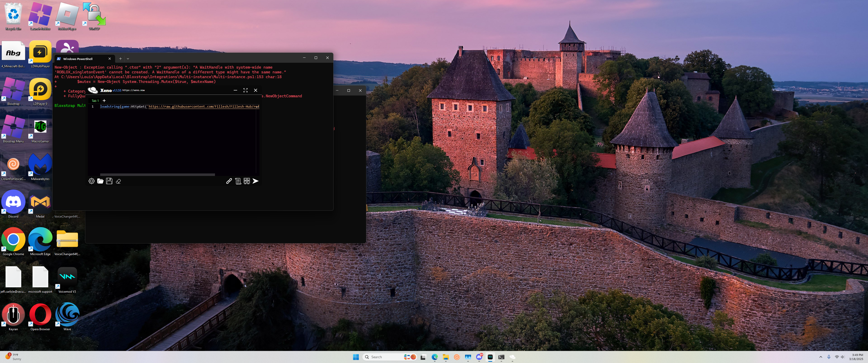This screenshot has height=363, width=868.
Task: Select the Microsoft Edge desktop shortcut
Action: point(40,242)
